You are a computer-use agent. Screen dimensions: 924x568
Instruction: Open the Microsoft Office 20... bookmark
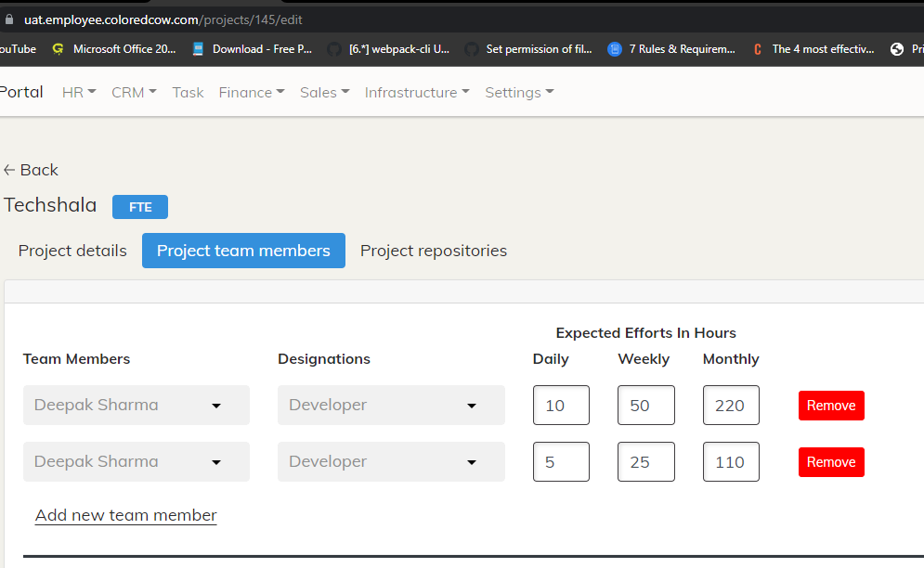(x=114, y=49)
